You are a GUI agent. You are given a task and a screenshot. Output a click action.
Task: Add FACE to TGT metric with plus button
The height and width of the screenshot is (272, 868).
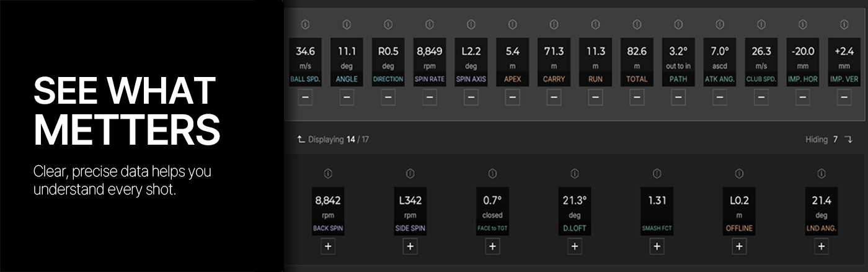click(x=492, y=246)
